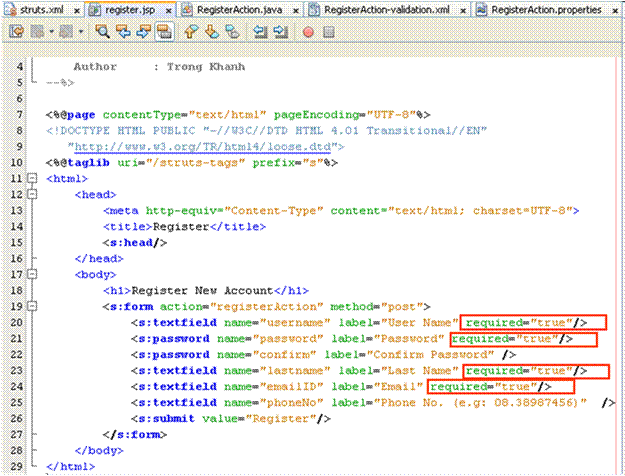Close the RegisterAction.java tab
Viewport: 625px width, 476px height.
pyautogui.click(x=296, y=11)
